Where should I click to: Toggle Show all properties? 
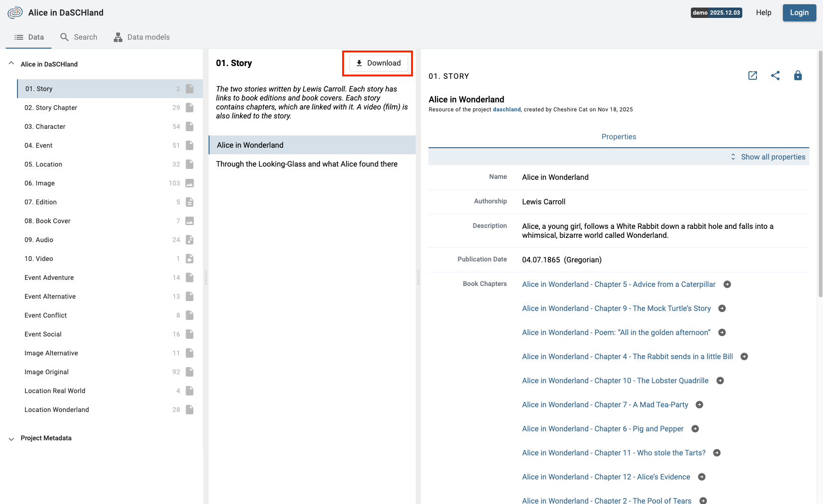click(x=773, y=156)
